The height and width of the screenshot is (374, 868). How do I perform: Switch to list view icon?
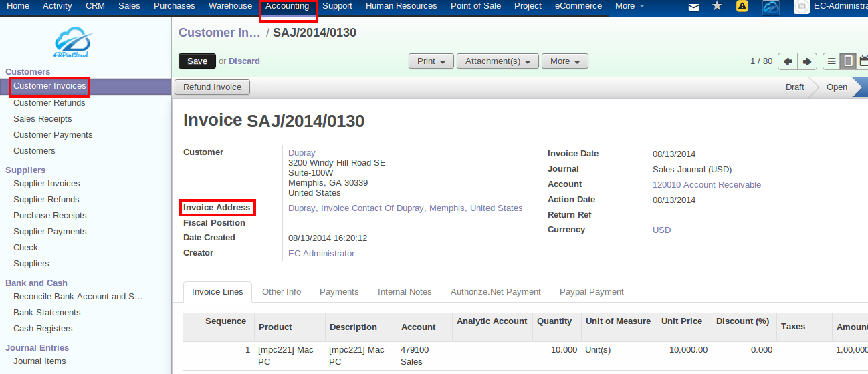coord(831,61)
